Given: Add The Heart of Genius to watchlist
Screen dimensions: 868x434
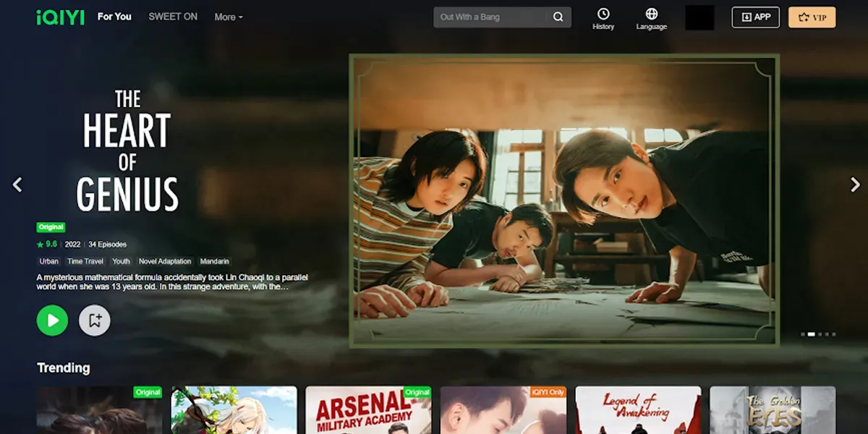Looking at the screenshot, I should (x=95, y=320).
